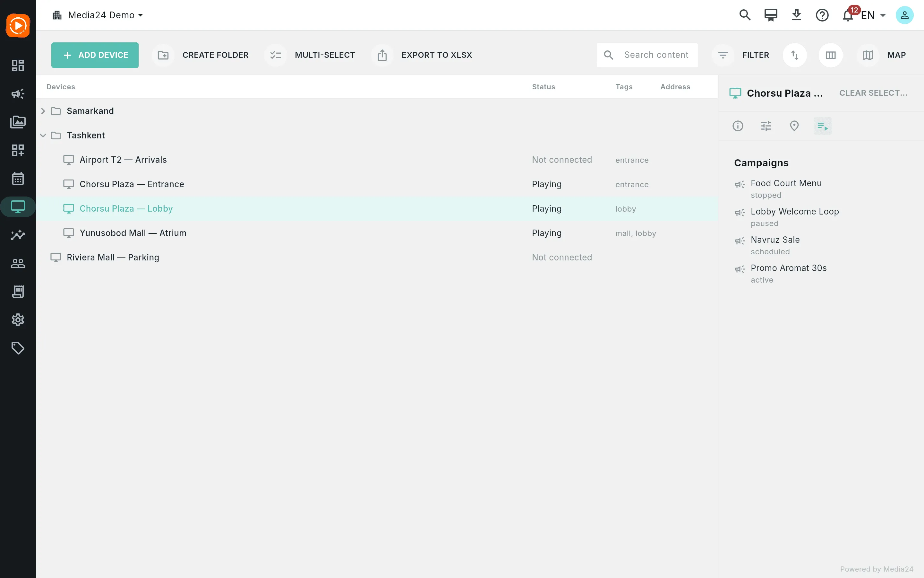This screenshot has width=924, height=578.
Task: Select Riviera Mall — Parking device
Action: tap(377, 258)
